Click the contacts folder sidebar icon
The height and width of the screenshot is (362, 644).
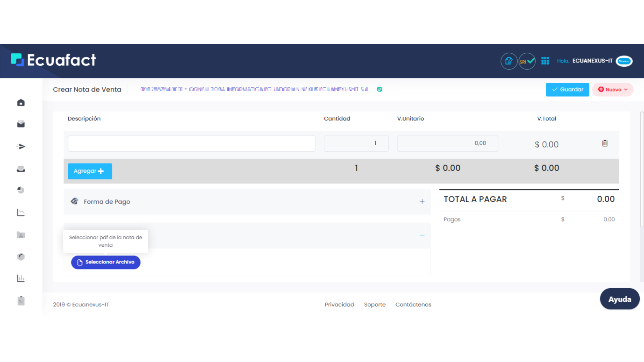(21, 235)
